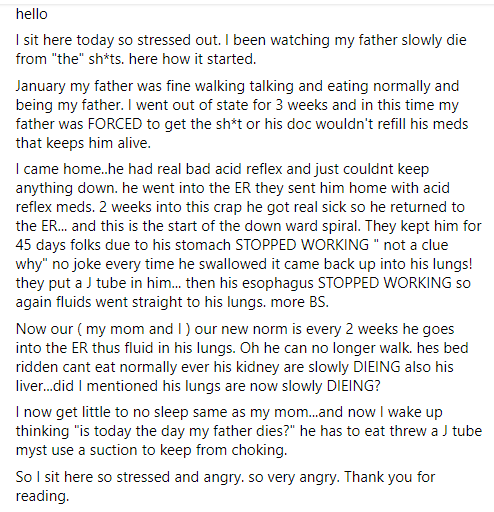Click the word "DIEING" after kidney
The height and width of the screenshot is (512, 494).
377,367
